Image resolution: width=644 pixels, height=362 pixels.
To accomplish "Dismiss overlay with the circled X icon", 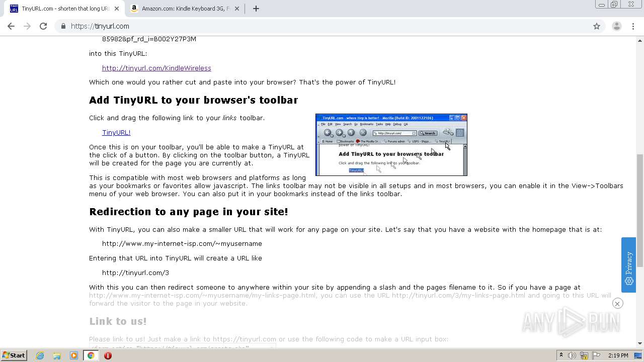I will (617, 303).
